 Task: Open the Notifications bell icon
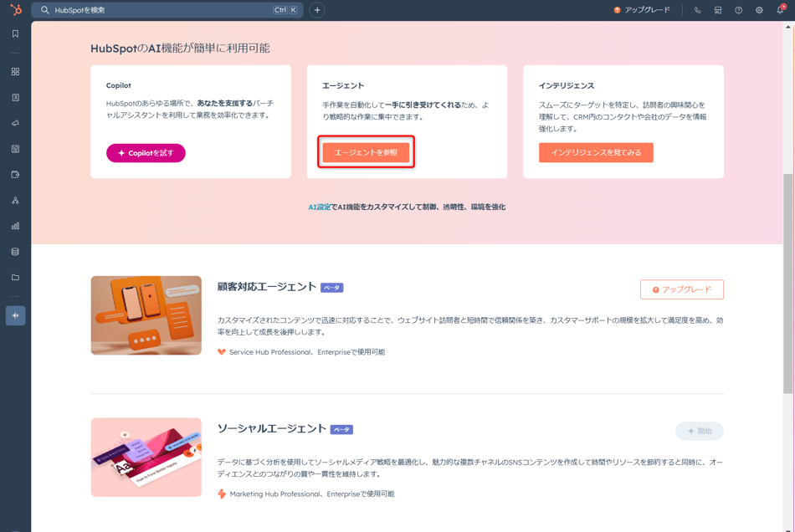tap(780, 10)
